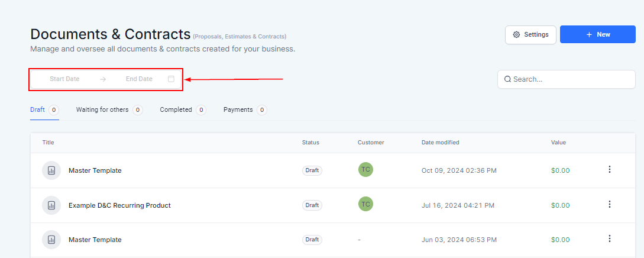Image resolution: width=644 pixels, height=258 pixels.
Task: Open the Settings gear button
Action: click(530, 34)
